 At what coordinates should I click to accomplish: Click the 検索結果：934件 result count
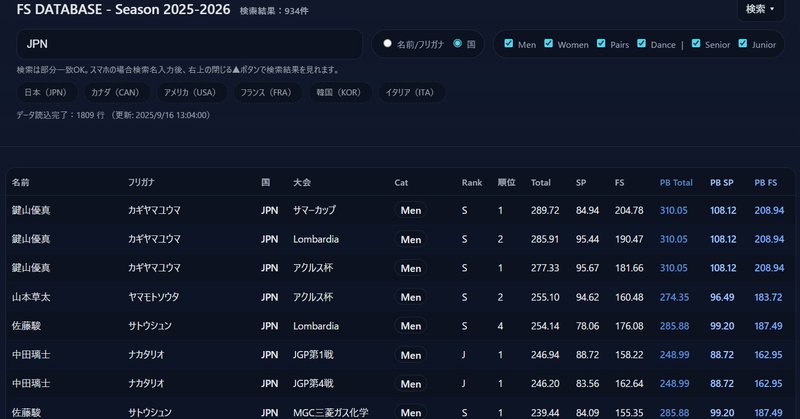[x=274, y=11]
